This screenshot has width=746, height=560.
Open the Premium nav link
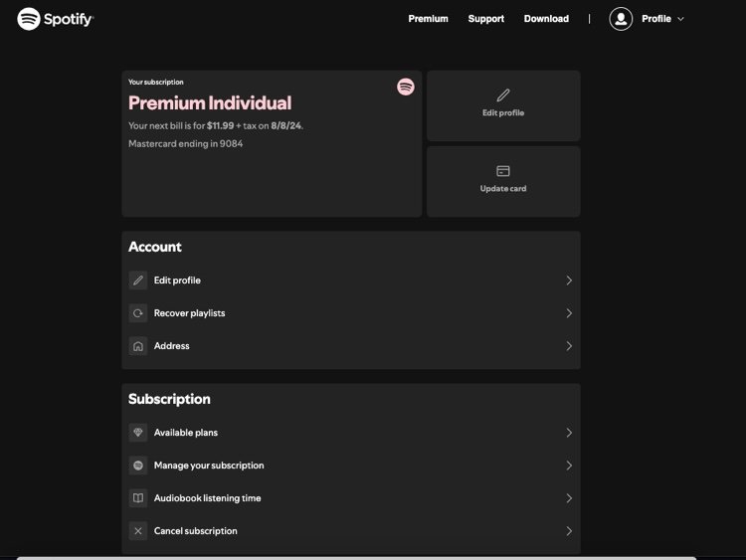(x=428, y=19)
